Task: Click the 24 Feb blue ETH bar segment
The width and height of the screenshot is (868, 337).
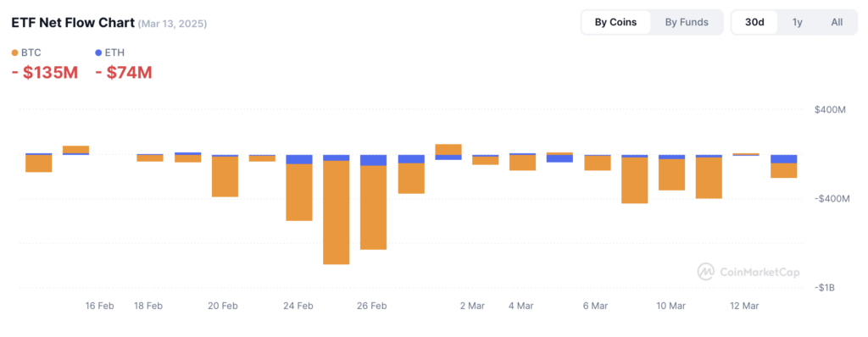Action: tap(299, 159)
